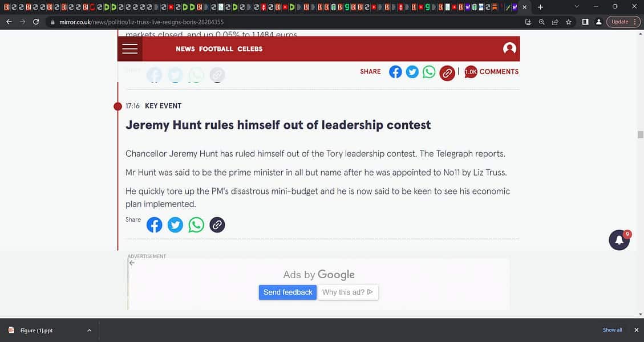Share the Jeremy Hunt post on Facebook

(154, 225)
